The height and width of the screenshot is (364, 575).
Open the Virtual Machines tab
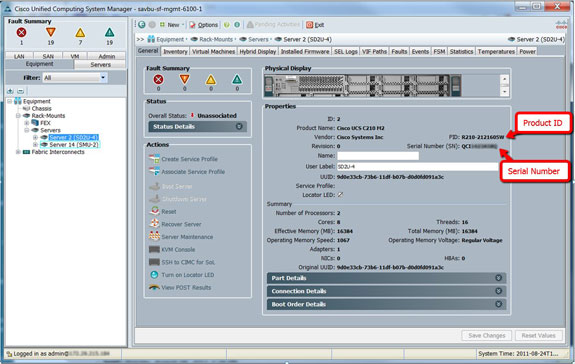pyautogui.click(x=213, y=52)
